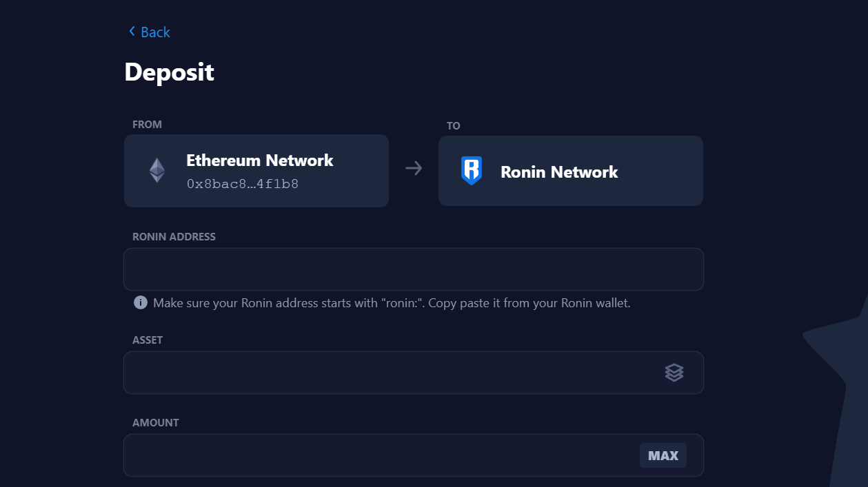Click the ronin address hint message
The width and height of the screenshot is (868, 487).
click(x=392, y=303)
